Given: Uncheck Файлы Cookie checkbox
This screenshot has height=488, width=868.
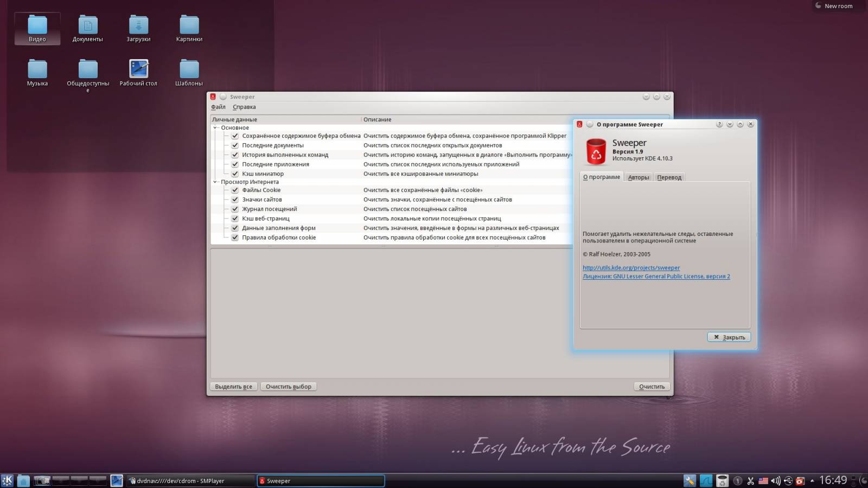Looking at the screenshot, I should [235, 190].
